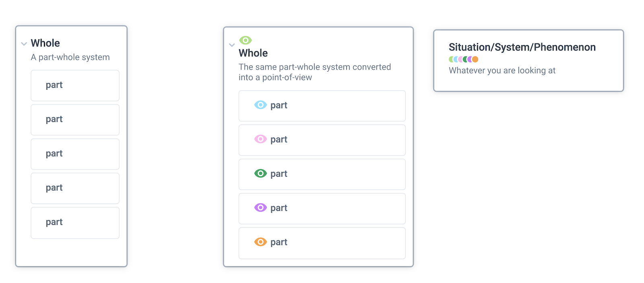This screenshot has height=283, width=644.
Task: Click the light blue eye icon
Action: pyautogui.click(x=260, y=105)
